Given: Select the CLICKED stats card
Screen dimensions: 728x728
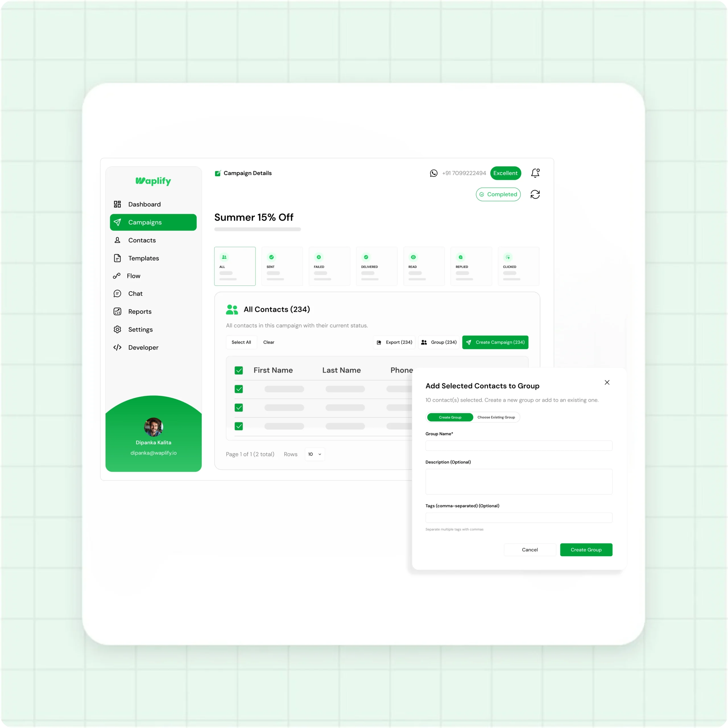Looking at the screenshot, I should coord(518,266).
